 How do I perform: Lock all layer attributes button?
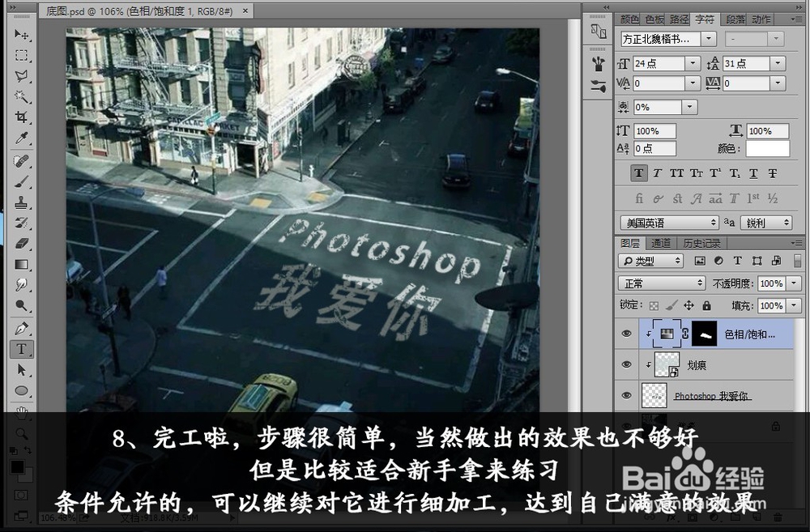(706, 306)
